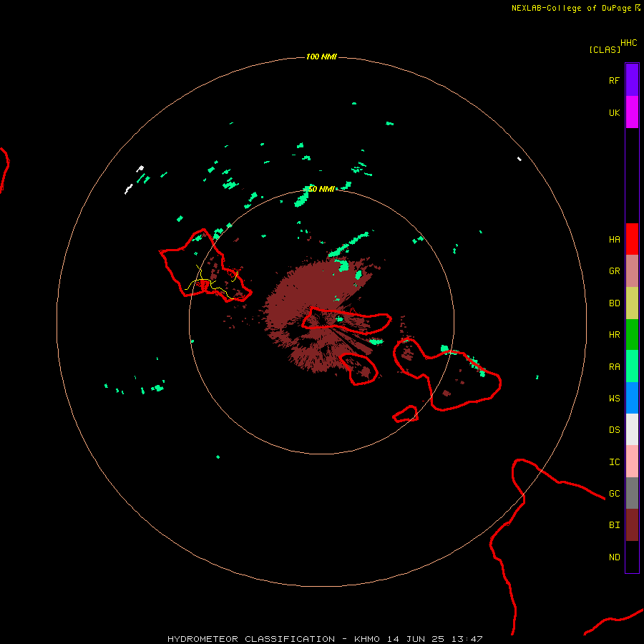The image size is (644, 644).
Task: Select the GR legend color block
Action: [x=632, y=271]
